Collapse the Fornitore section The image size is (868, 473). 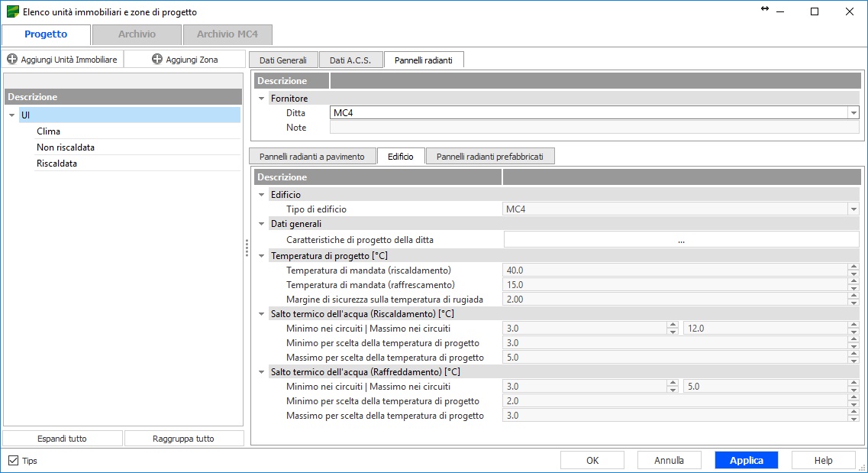(261, 98)
